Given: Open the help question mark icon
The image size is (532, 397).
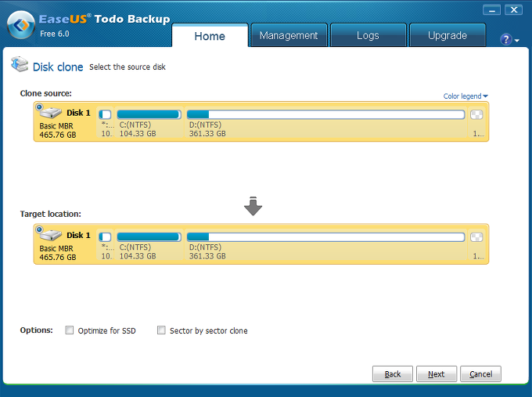Looking at the screenshot, I should [505, 39].
